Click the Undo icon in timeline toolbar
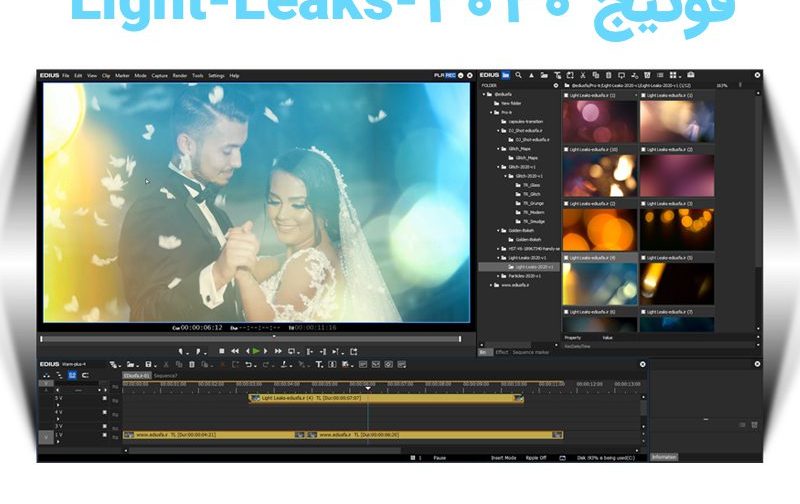The height and width of the screenshot is (504, 800). click(x=248, y=364)
